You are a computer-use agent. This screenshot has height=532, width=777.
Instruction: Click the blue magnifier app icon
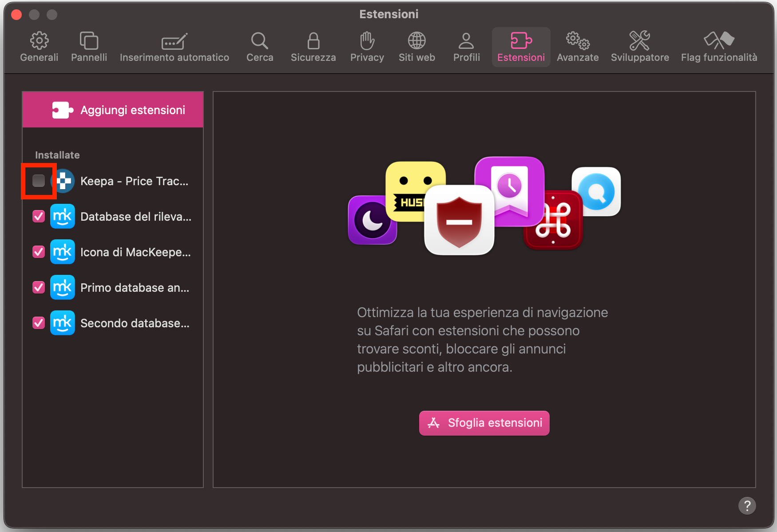coord(596,192)
